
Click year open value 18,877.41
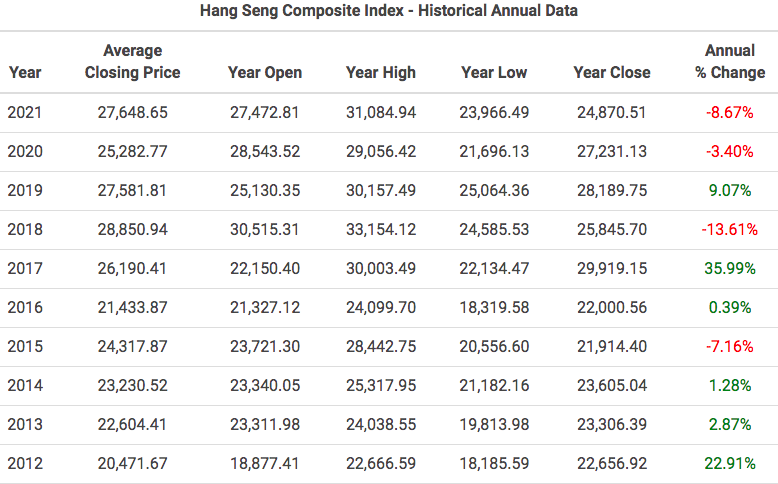point(264,464)
